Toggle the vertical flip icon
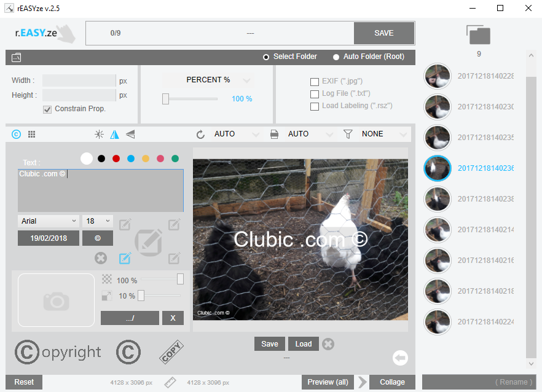 pyautogui.click(x=130, y=134)
